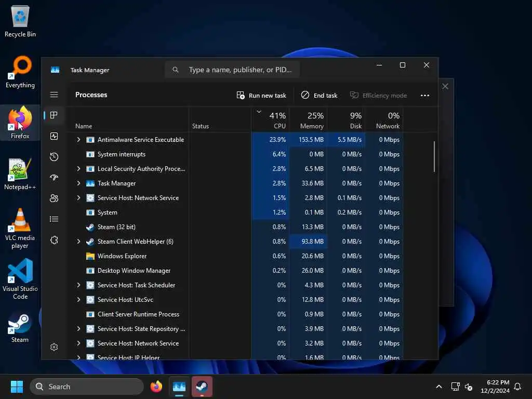Select the Client Server Runtime Process row
The image size is (532, 399).
click(235, 314)
